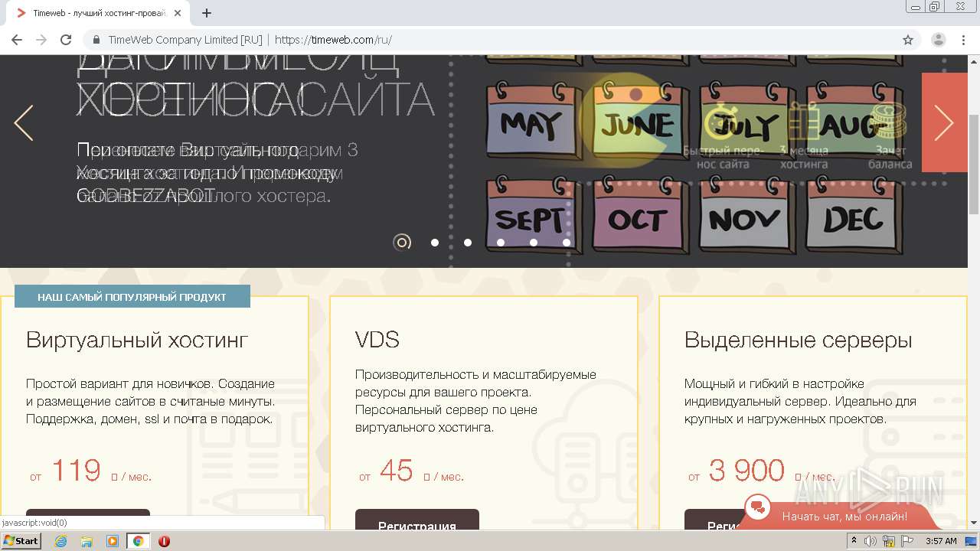The image size is (980, 551).
Task: Click the 3 900 dedicated server price
Action: [x=746, y=471]
